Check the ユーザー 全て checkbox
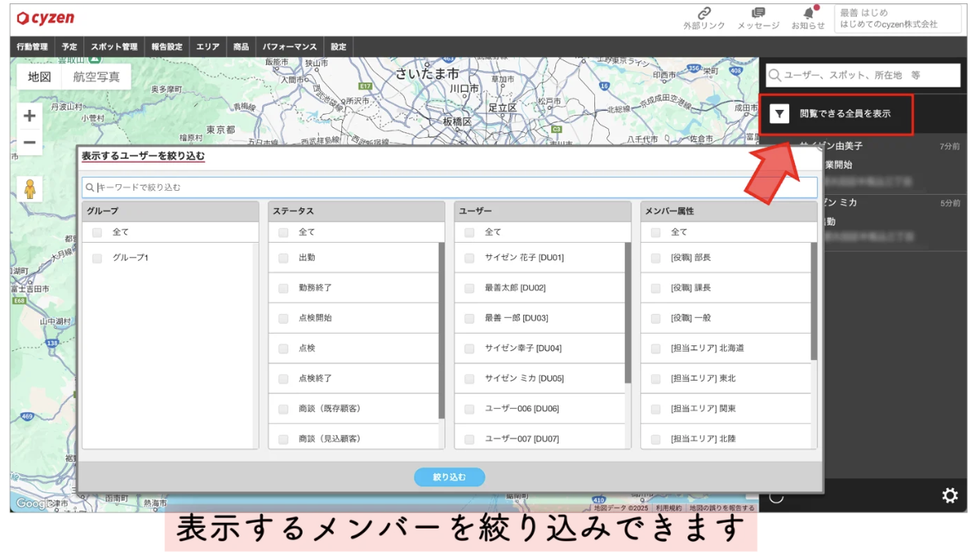The width and height of the screenshot is (980, 560). [469, 232]
